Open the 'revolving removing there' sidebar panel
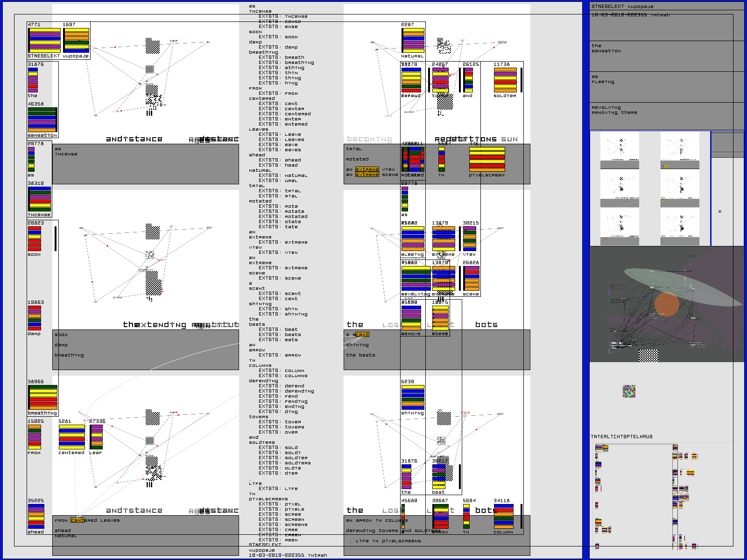The image size is (747, 560). (x=666, y=116)
